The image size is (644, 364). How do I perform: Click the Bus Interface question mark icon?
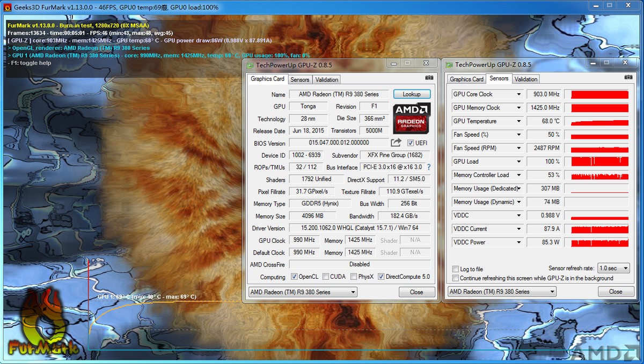click(429, 167)
